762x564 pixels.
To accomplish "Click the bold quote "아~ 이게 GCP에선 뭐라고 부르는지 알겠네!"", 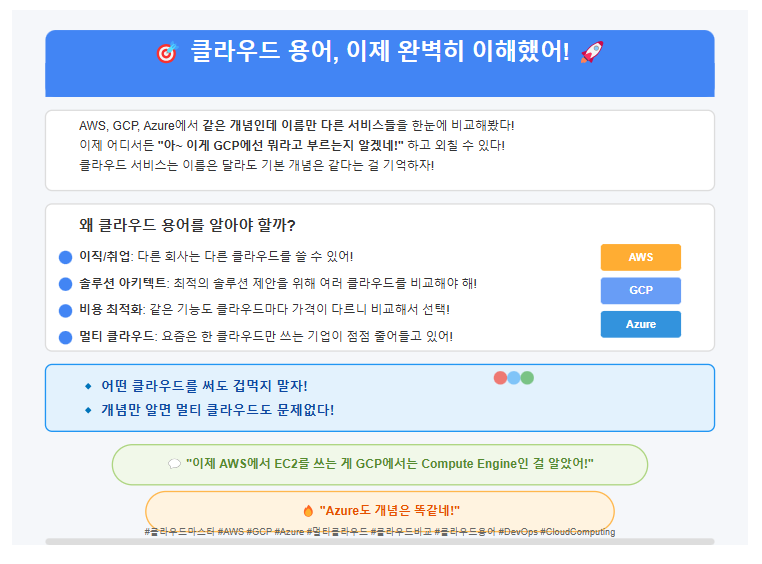I will pos(280,145).
